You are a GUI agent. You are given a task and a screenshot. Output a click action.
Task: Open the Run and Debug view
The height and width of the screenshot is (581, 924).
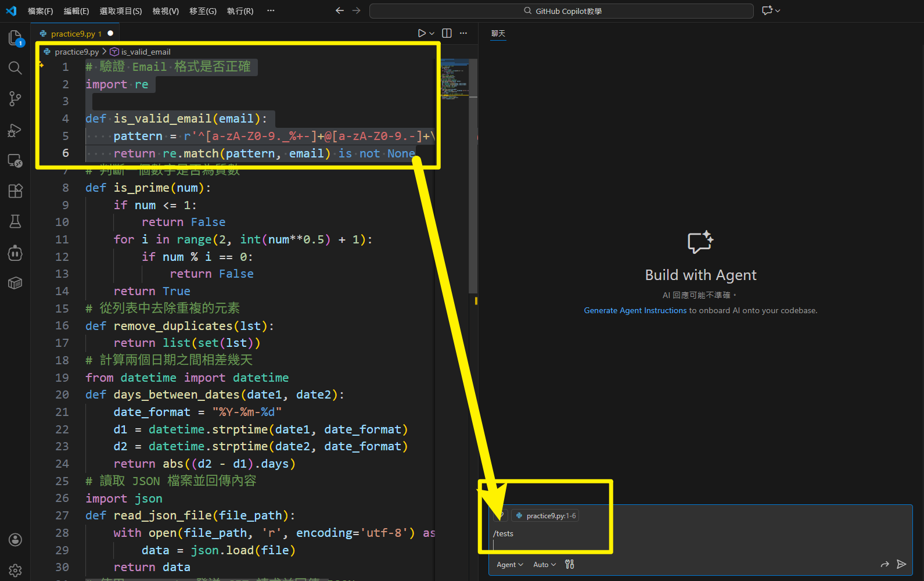[15, 130]
